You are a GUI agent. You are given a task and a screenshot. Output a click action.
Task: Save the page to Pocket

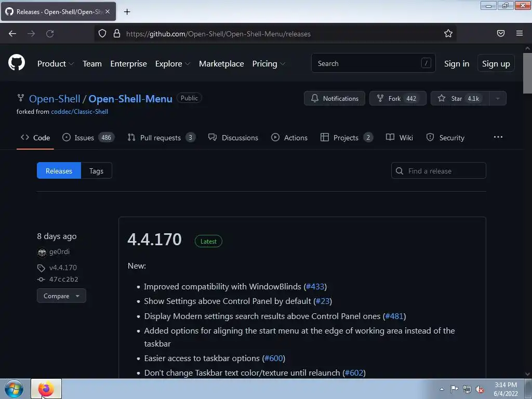pos(501,33)
